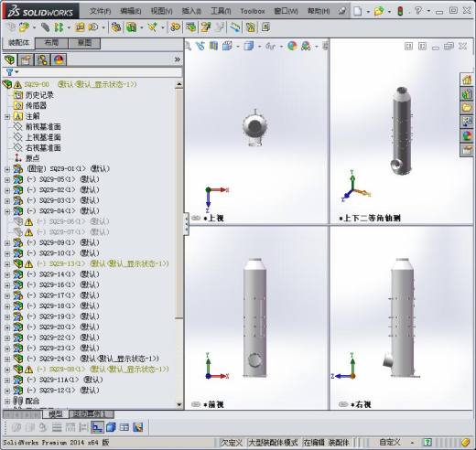Open SolidWorks Resources home pane

[467, 80]
